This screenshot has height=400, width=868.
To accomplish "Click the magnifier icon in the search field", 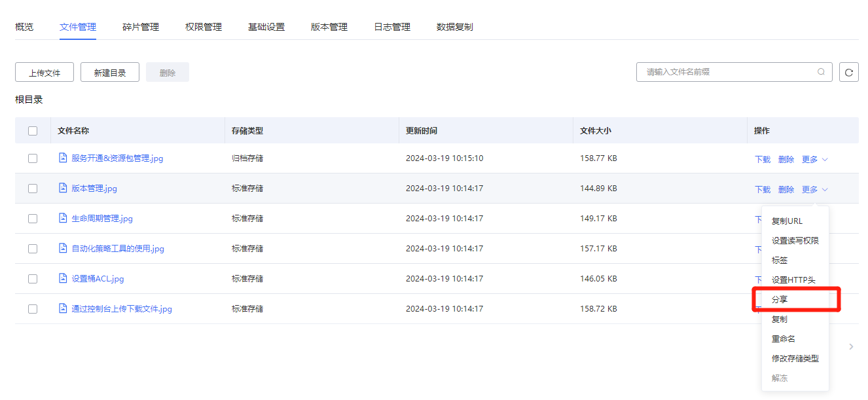I will click(x=821, y=72).
